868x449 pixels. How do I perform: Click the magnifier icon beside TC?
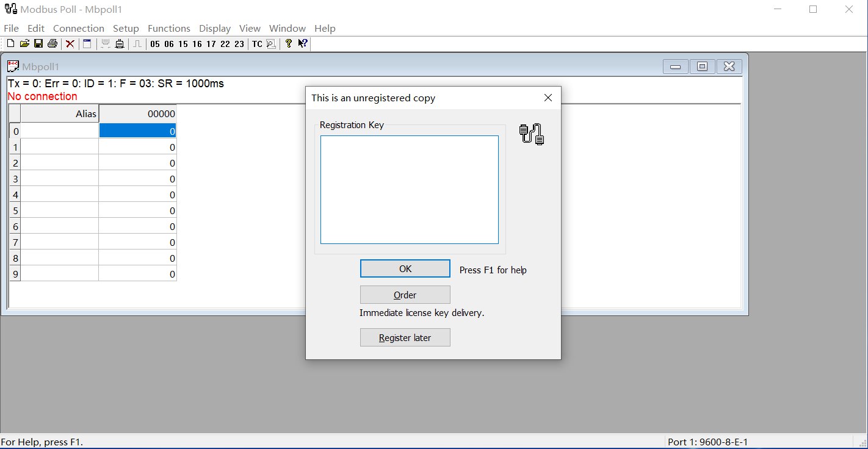[x=271, y=43]
